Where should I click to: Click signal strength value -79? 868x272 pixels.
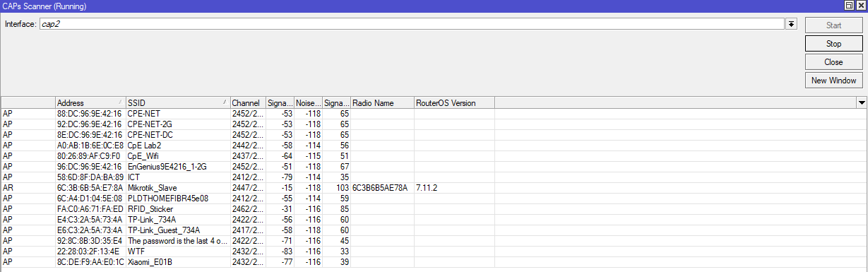tap(287, 177)
